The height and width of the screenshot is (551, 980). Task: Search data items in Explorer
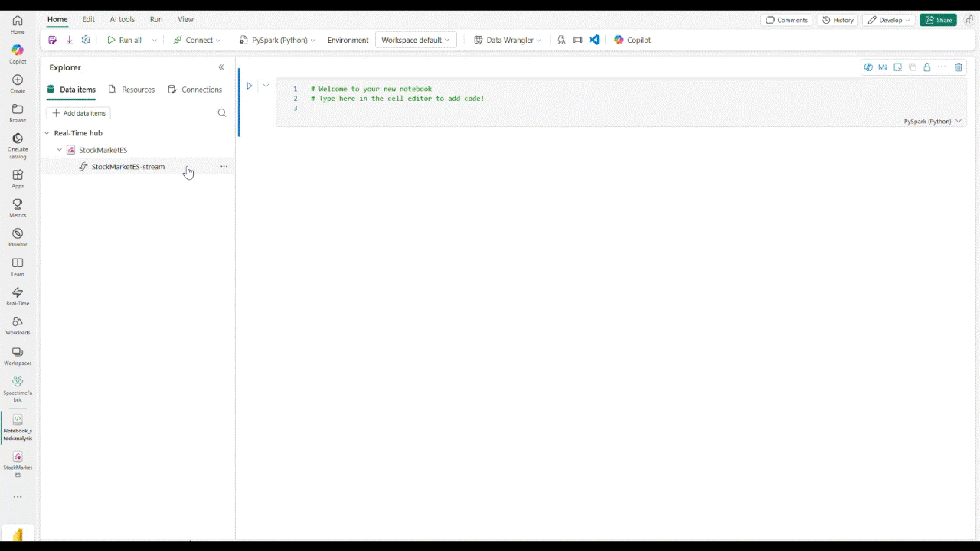click(x=221, y=112)
